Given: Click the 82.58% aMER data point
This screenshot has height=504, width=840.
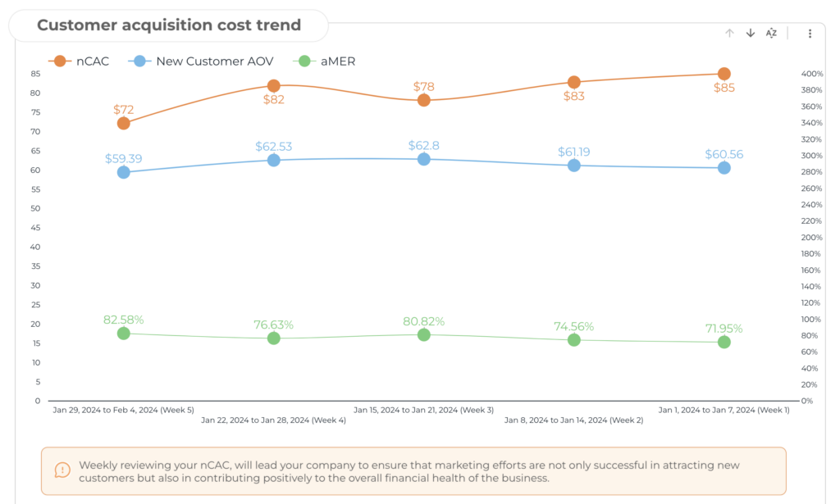Looking at the screenshot, I should tap(124, 334).
